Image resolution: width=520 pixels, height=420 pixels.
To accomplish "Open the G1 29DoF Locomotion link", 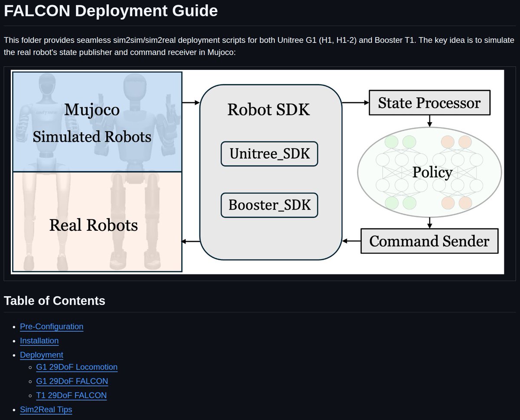I will 77,367.
